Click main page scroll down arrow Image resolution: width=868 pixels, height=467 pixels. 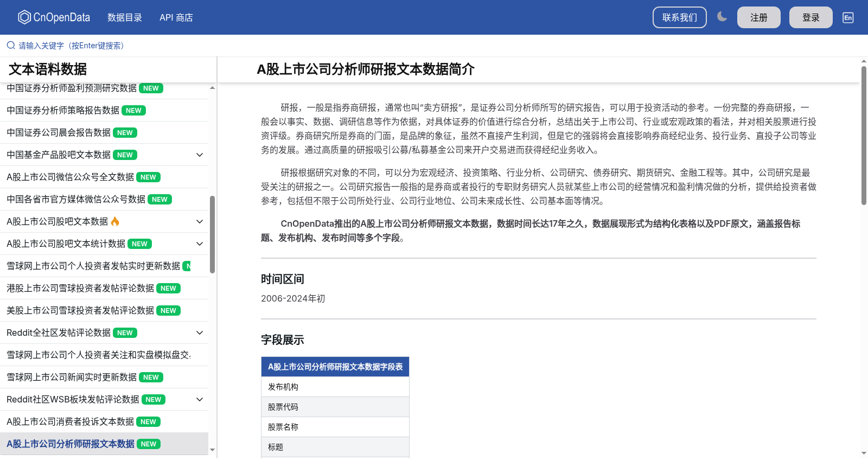(x=864, y=453)
